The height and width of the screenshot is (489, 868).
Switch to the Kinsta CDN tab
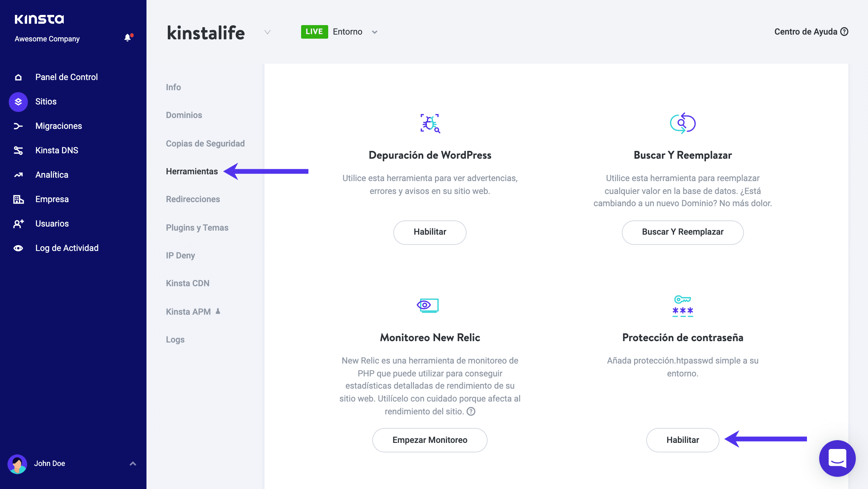click(x=188, y=283)
